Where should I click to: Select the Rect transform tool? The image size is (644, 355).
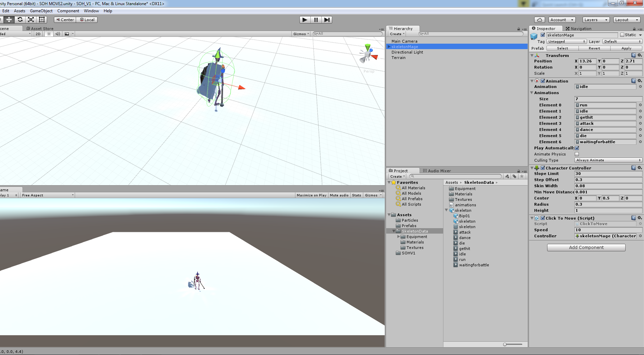tap(42, 20)
